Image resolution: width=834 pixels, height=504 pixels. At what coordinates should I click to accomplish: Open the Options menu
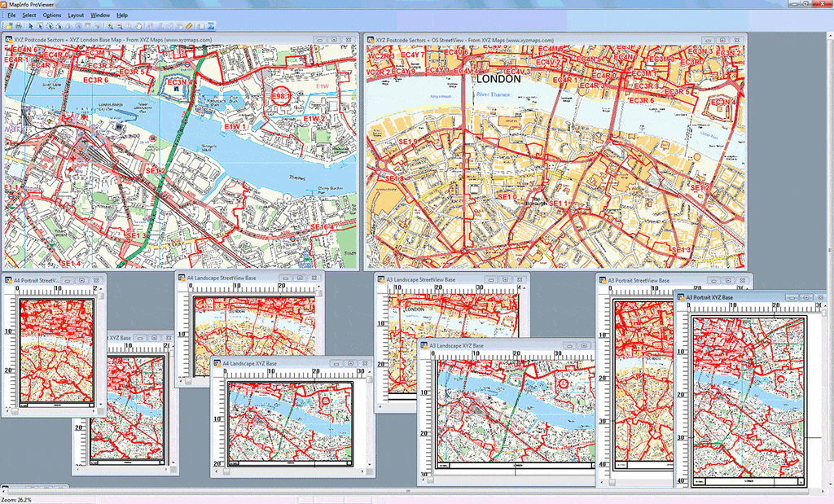[x=51, y=15]
